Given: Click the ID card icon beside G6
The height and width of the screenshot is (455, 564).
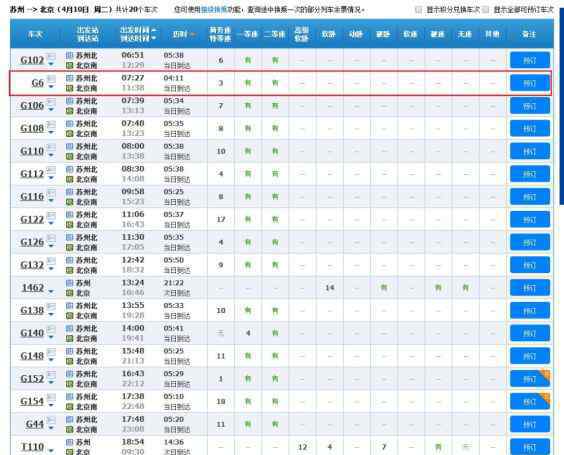Looking at the screenshot, I should pos(51,79).
